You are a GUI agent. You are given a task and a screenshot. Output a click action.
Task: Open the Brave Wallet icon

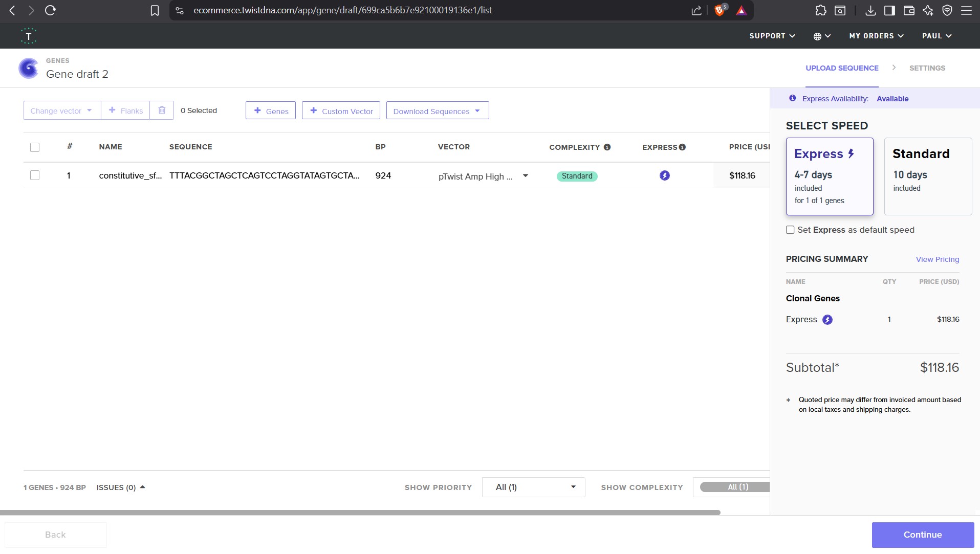909,10
